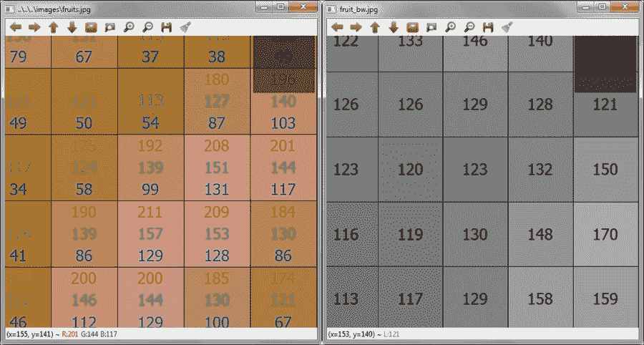Screen dimensions: 644x345
Task: Pan down in the fruits.jpg window
Action: [x=72, y=27]
